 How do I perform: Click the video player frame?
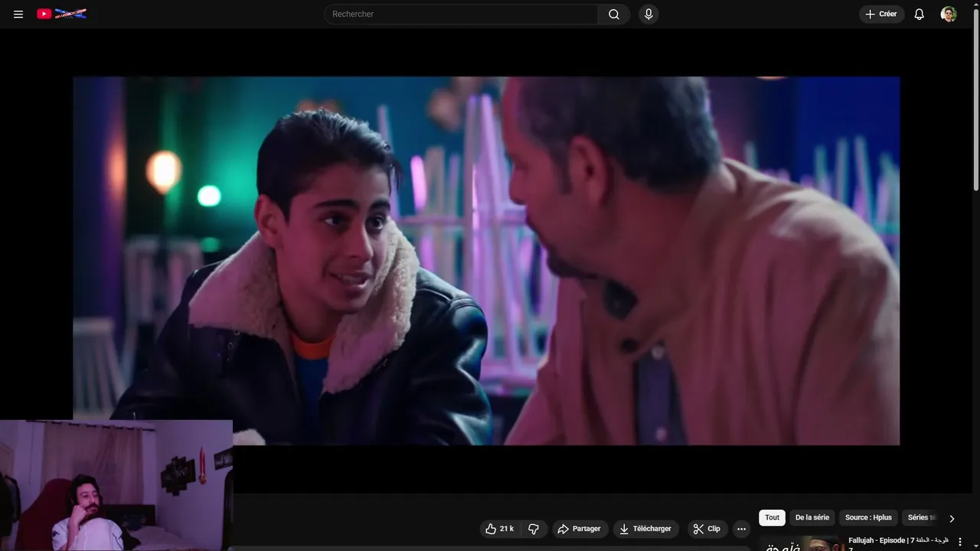tap(486, 260)
